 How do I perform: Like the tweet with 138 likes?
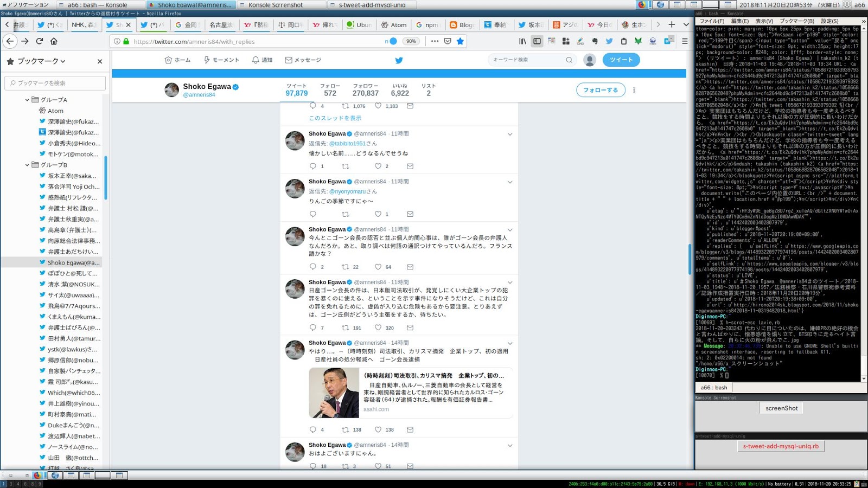[x=378, y=429]
